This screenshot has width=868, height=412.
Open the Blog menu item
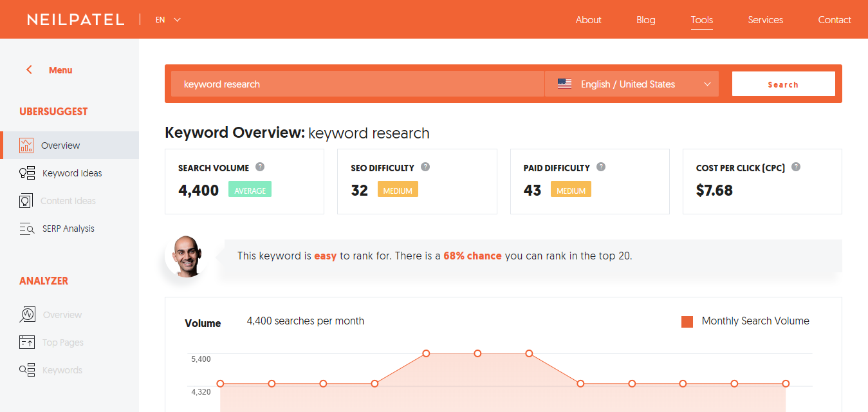(646, 20)
